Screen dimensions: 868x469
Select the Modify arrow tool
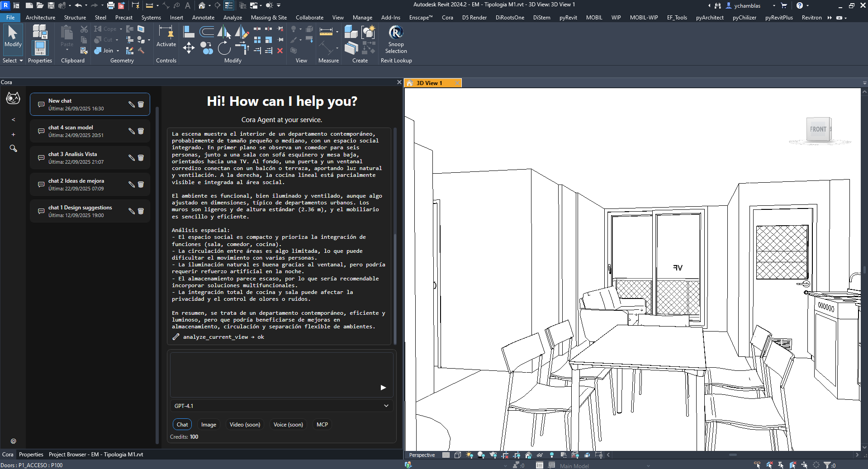[13, 36]
